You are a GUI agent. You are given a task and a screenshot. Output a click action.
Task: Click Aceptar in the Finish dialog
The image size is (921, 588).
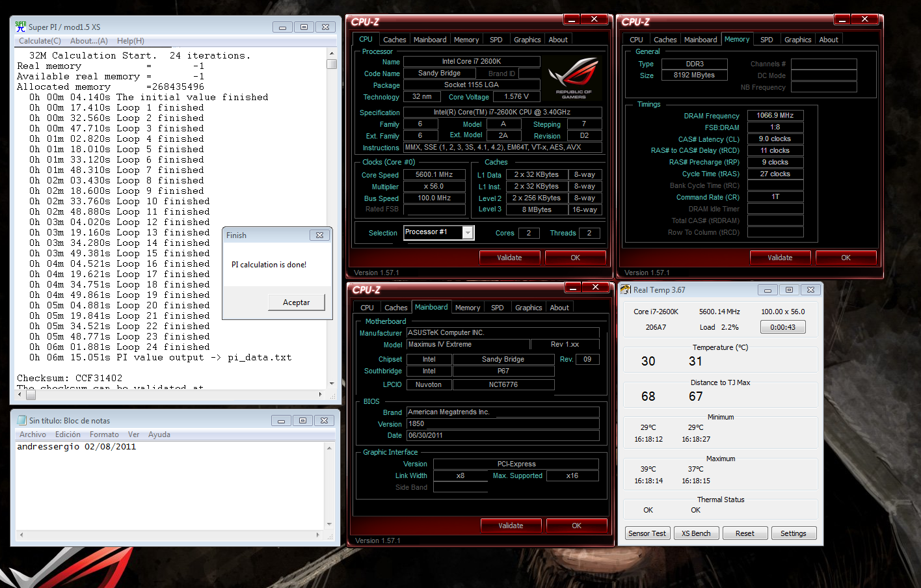click(297, 302)
